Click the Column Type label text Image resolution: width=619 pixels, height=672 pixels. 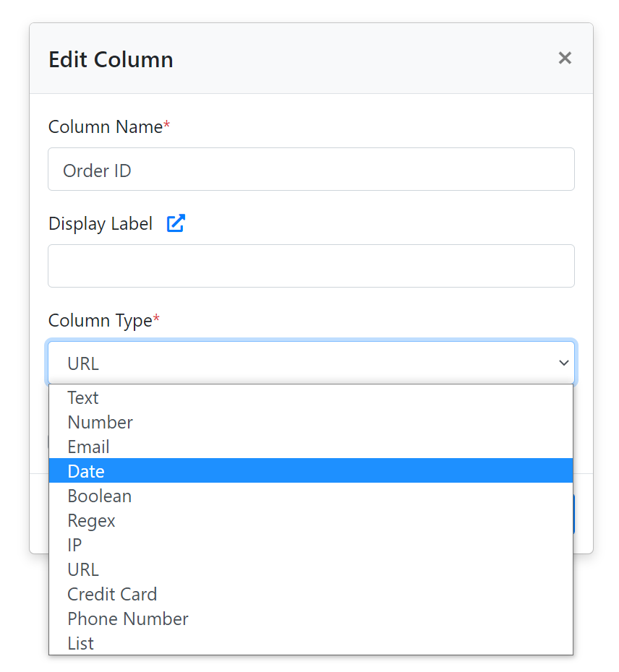coord(100,321)
